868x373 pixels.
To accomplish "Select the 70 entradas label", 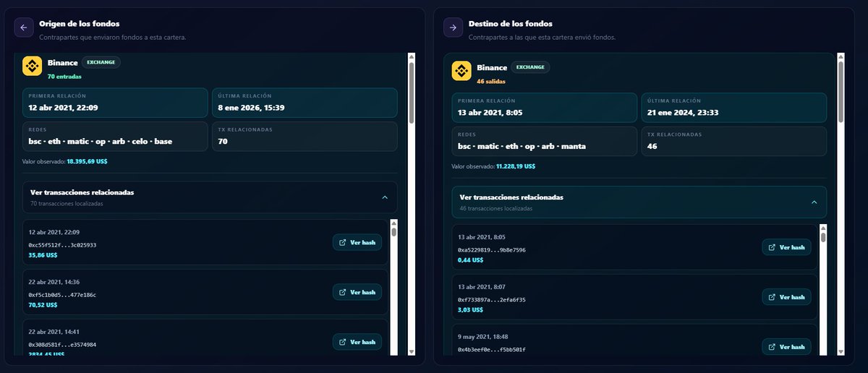I will click(x=64, y=76).
